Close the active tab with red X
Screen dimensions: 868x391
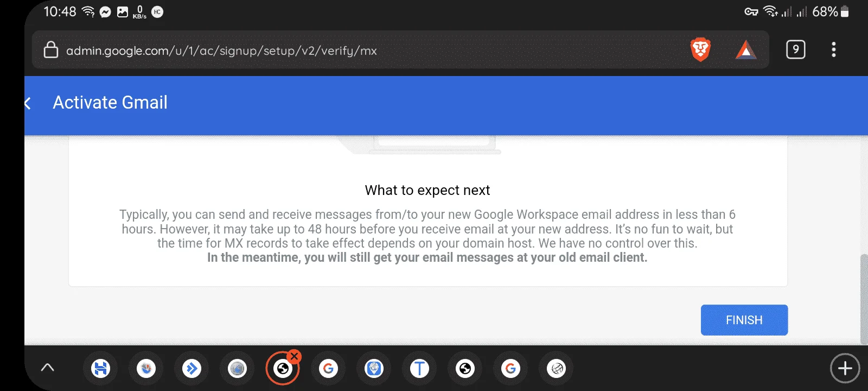pos(294,356)
